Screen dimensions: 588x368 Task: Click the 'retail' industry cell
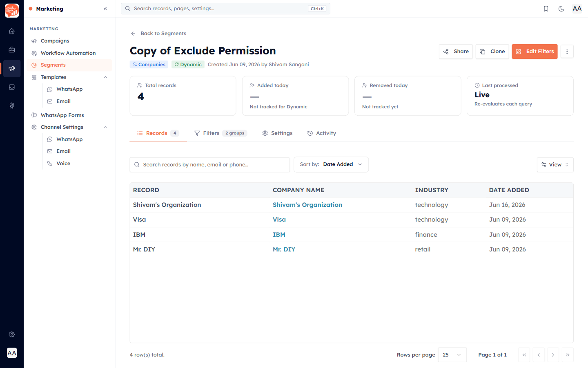(423, 249)
